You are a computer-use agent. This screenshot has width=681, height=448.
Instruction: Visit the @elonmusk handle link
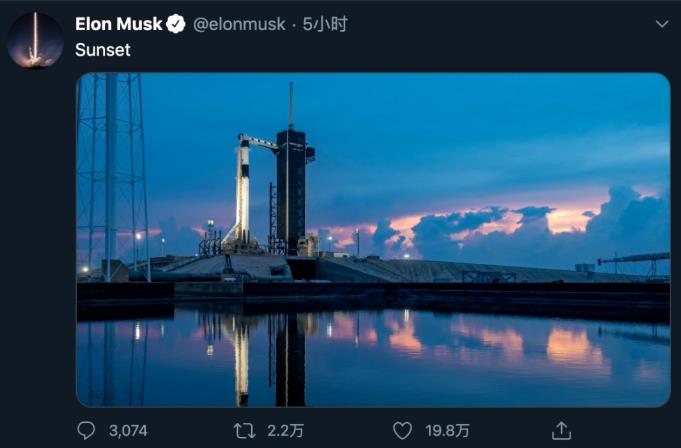239,24
